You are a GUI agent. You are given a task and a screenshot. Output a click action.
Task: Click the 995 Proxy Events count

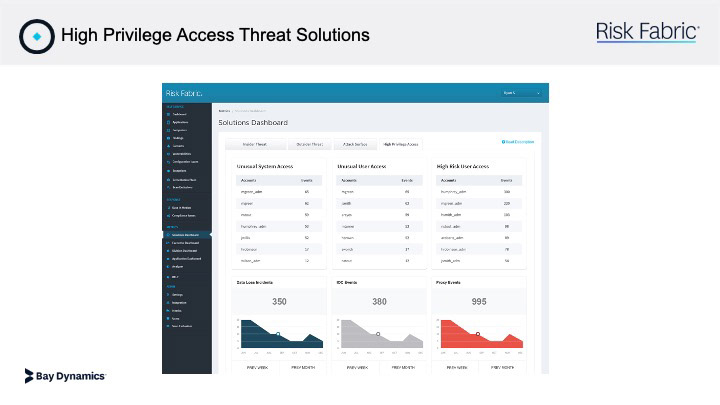[479, 302]
